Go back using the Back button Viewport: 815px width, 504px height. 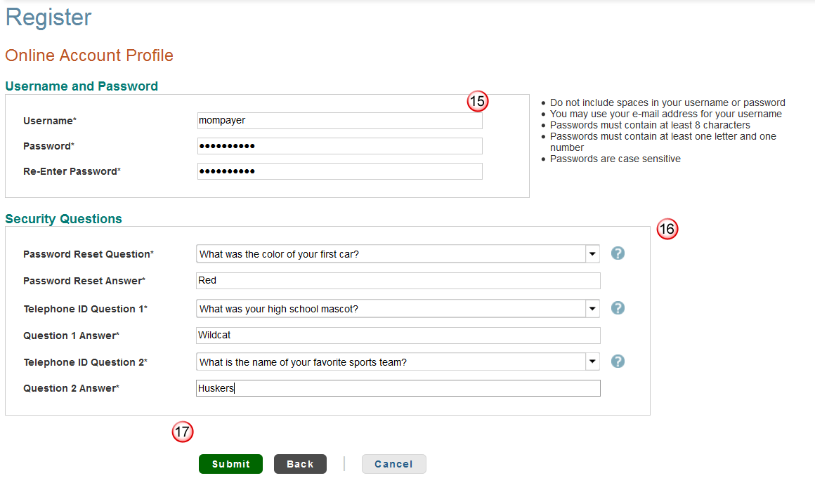pos(300,464)
